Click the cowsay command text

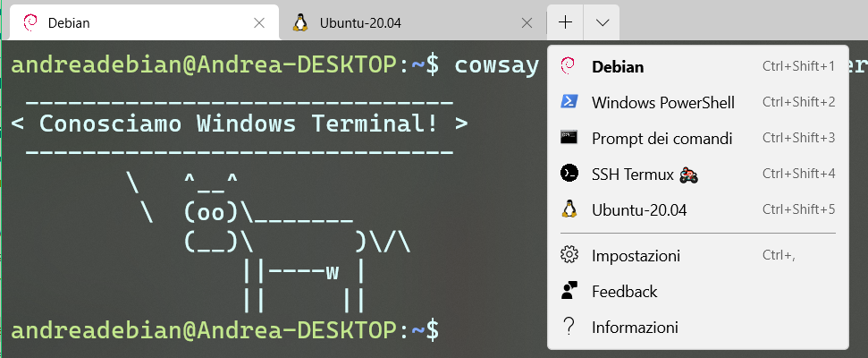click(496, 64)
